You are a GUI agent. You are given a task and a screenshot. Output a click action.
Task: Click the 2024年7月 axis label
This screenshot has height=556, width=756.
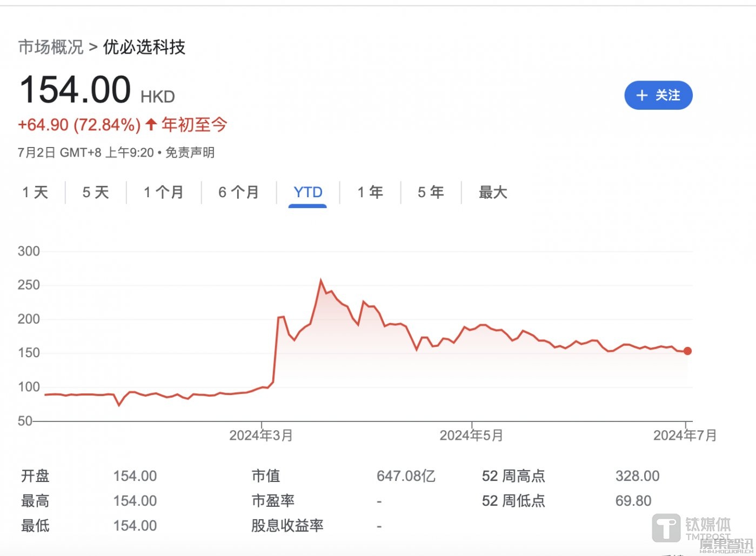click(x=685, y=436)
